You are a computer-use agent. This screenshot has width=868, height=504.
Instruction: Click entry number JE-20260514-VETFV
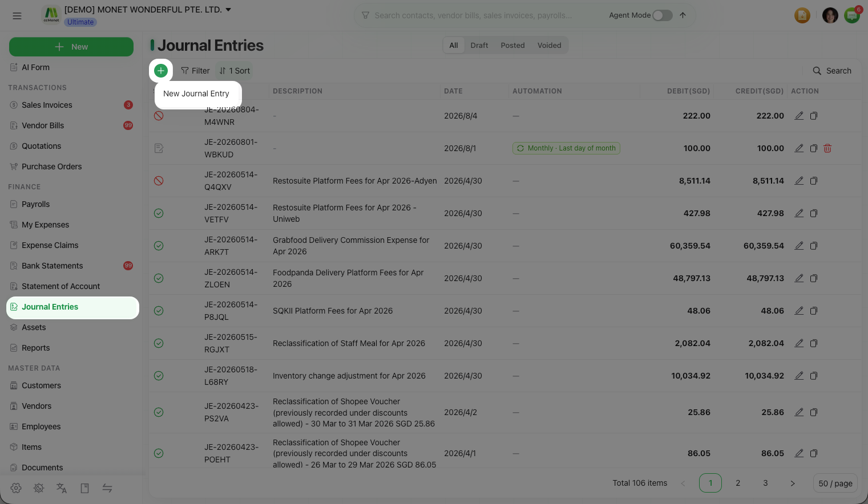click(231, 213)
